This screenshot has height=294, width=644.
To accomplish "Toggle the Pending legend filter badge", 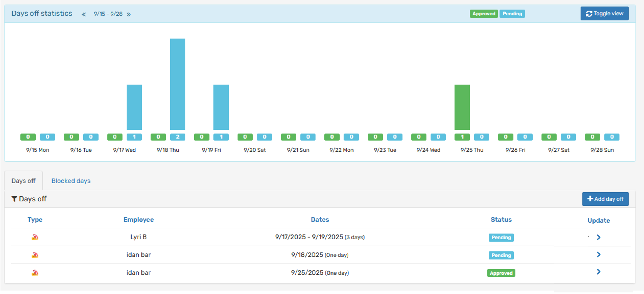I will click(x=512, y=14).
